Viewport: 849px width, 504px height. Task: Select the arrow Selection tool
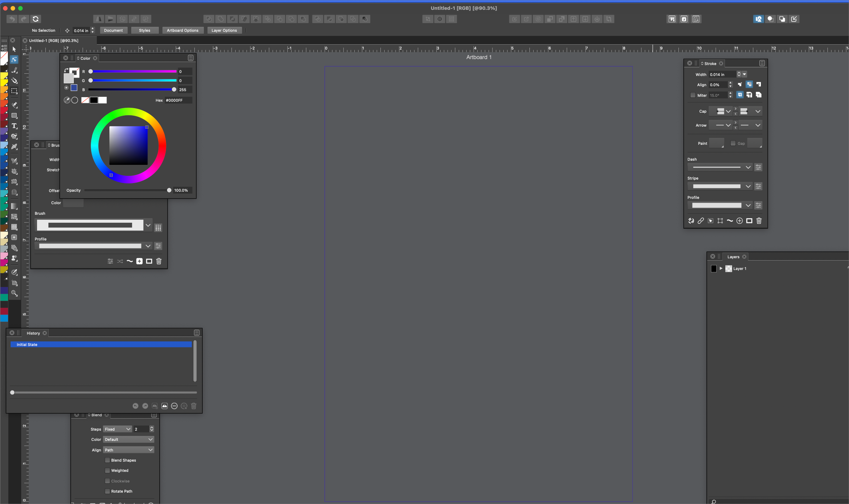point(14,49)
